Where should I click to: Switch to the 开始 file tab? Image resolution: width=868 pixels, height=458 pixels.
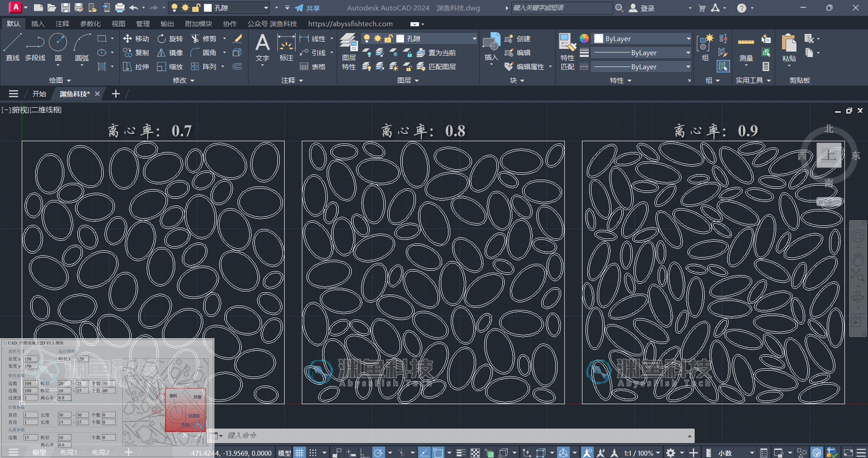(x=39, y=94)
